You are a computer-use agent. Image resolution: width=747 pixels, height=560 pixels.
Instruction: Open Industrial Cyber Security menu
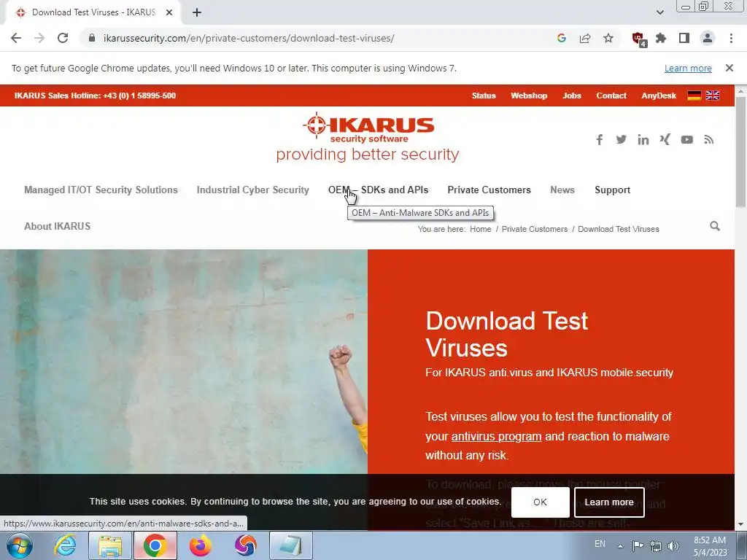(x=253, y=190)
